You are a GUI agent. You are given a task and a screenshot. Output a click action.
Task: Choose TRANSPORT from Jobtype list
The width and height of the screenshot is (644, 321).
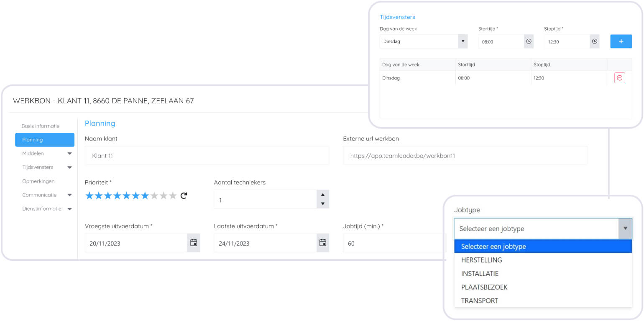[x=543, y=301]
